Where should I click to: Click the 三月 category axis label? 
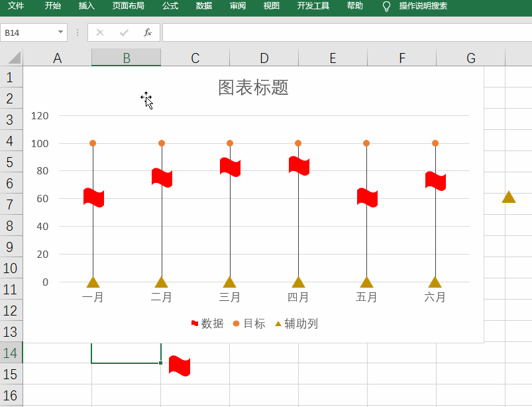pos(230,297)
